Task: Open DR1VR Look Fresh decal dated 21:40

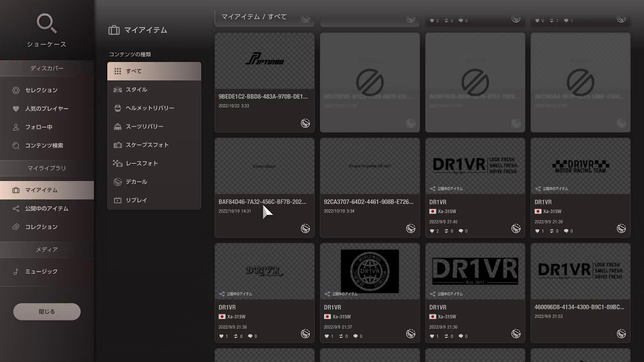Action: click(475, 166)
